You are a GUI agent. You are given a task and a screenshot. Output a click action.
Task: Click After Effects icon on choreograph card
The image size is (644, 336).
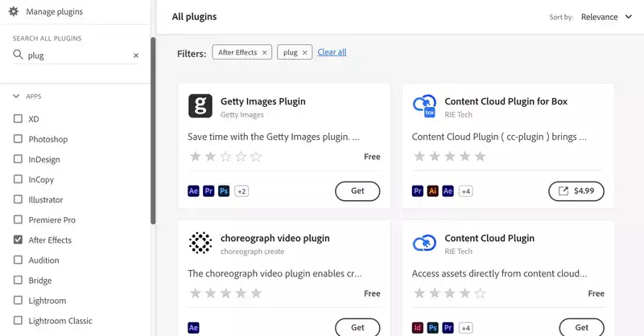point(193,328)
